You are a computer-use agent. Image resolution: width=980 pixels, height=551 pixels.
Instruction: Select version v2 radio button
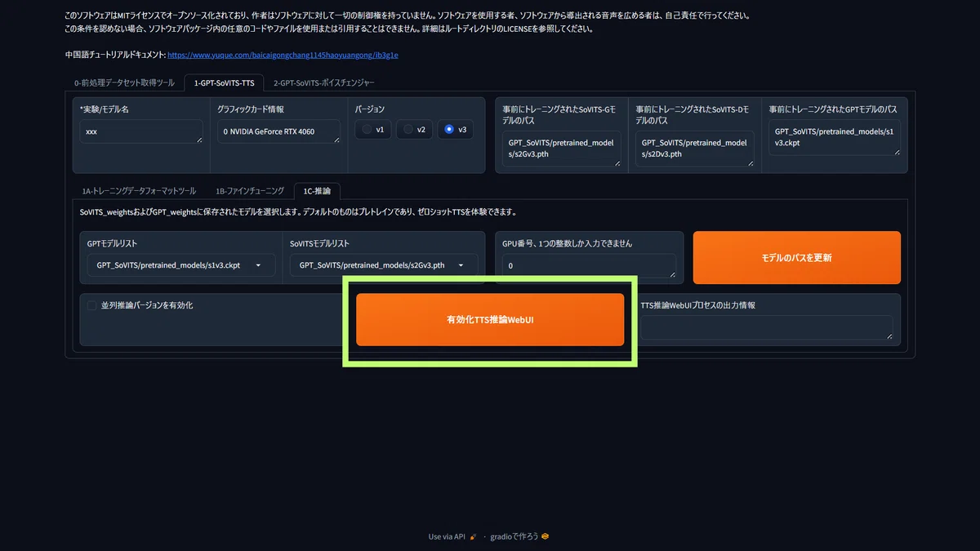(415, 130)
